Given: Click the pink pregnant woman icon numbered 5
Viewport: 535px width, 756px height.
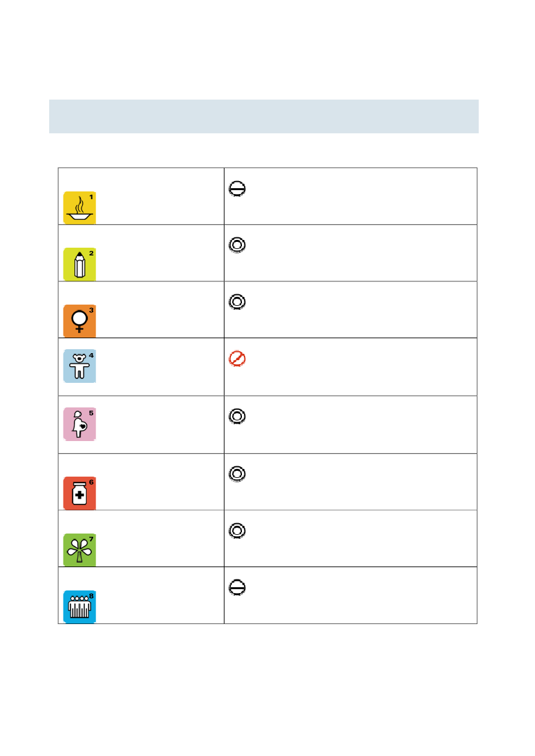Looking at the screenshot, I should pos(80,424).
